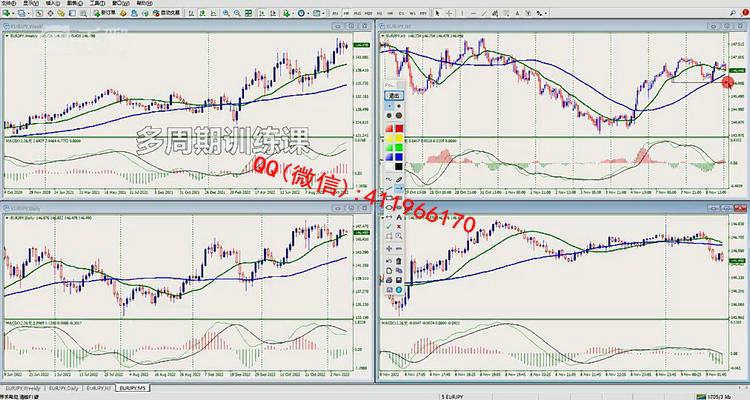Pick the yellow color swatch
Image resolution: width=750 pixels, height=400 pixels.
399,138
